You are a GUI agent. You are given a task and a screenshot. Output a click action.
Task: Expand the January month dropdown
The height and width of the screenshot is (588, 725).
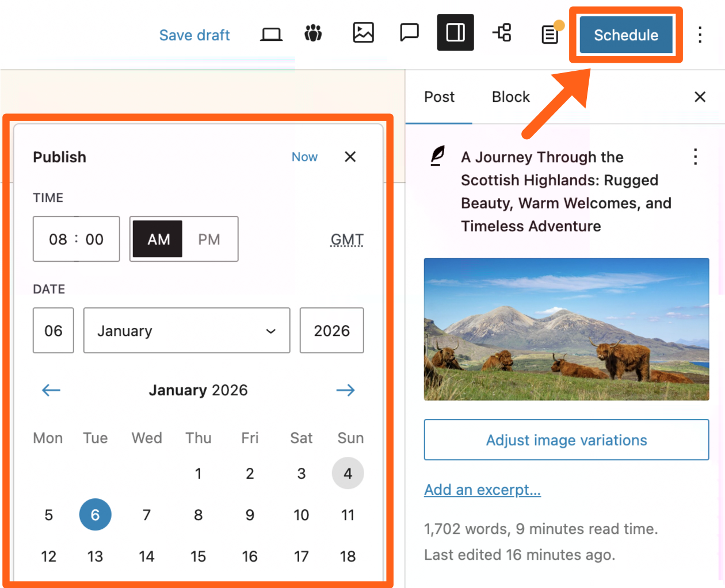186,331
